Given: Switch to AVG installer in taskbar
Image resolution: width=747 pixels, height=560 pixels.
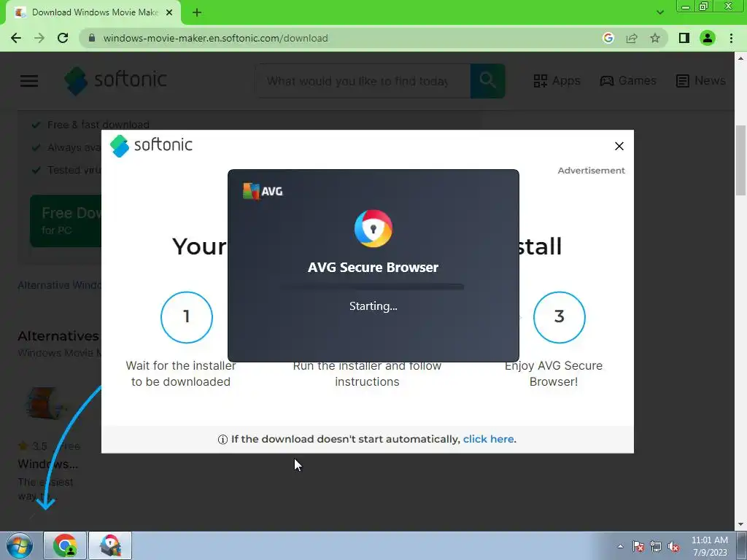Looking at the screenshot, I should [x=110, y=545].
